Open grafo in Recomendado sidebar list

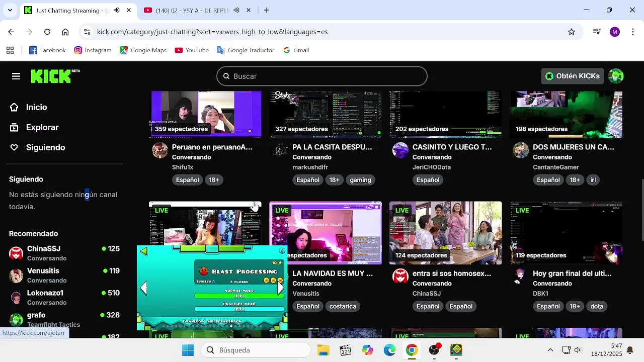(x=64, y=319)
